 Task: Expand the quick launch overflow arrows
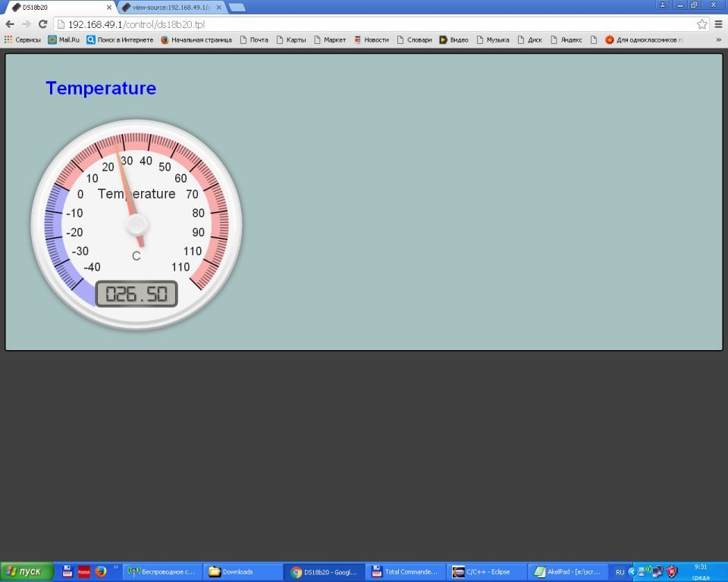click(116, 567)
